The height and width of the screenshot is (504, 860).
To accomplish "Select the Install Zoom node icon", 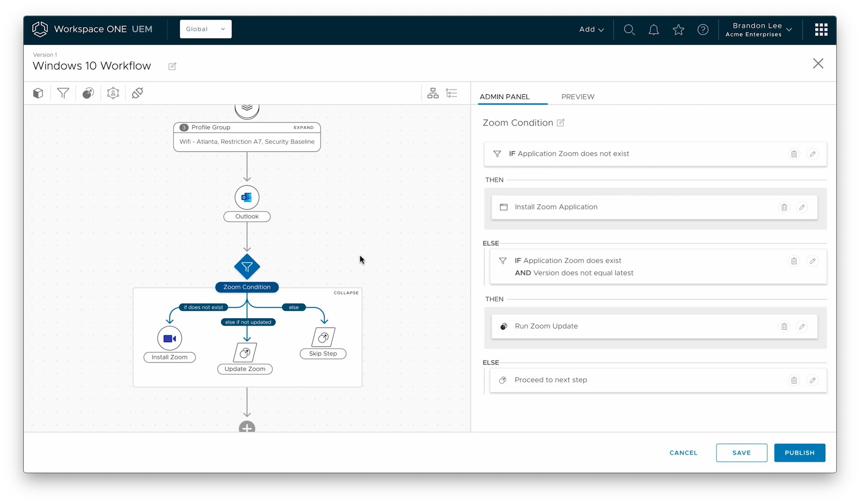I will click(170, 338).
